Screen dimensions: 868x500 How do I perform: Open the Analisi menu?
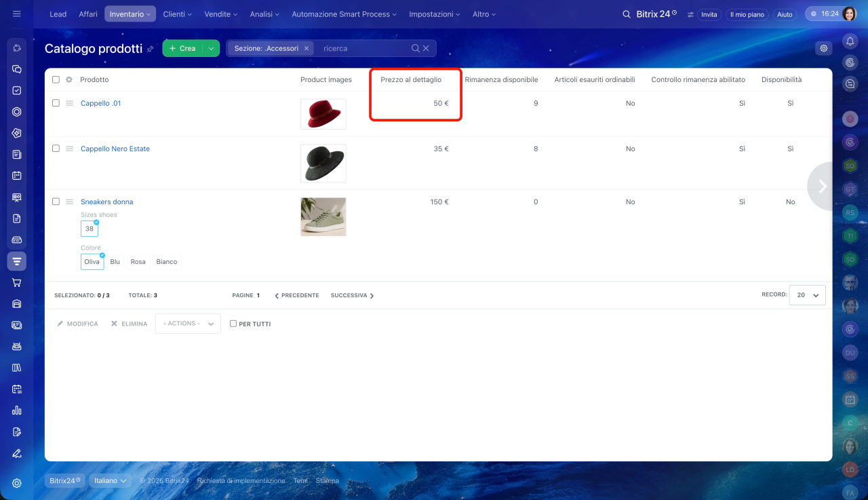pos(265,14)
